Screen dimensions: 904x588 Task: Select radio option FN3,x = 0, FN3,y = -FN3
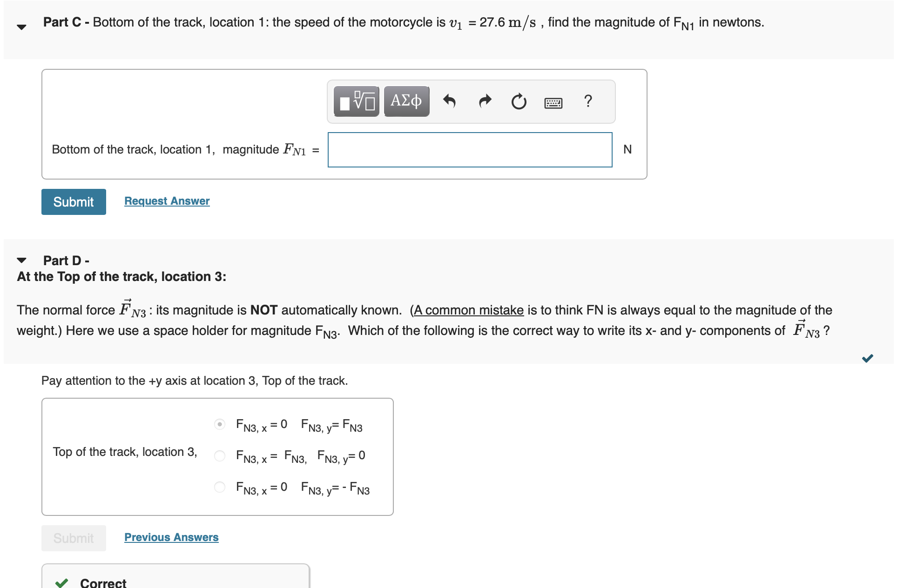[219, 487]
